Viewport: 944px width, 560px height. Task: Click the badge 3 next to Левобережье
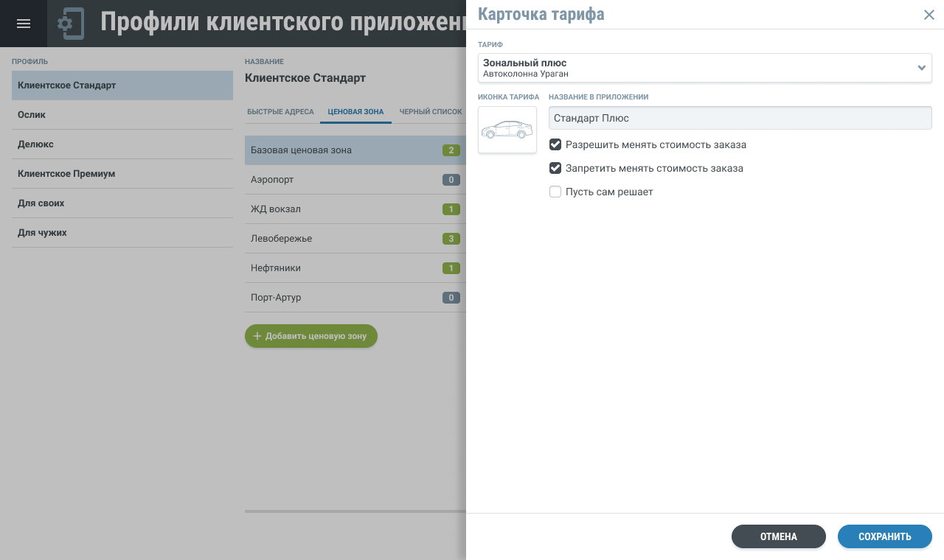(x=451, y=239)
